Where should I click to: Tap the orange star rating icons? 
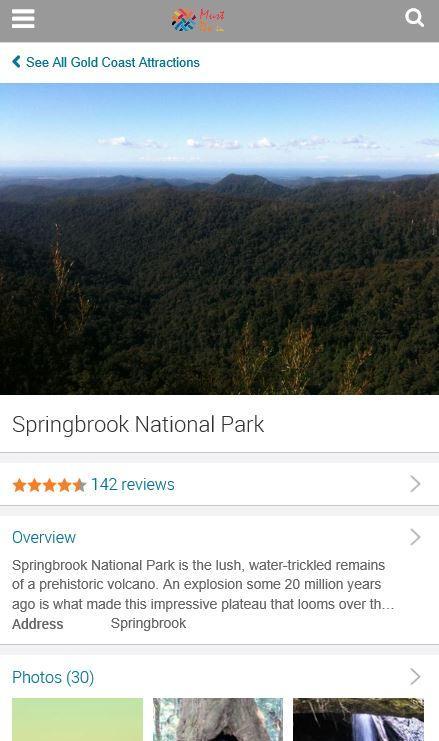[49, 485]
